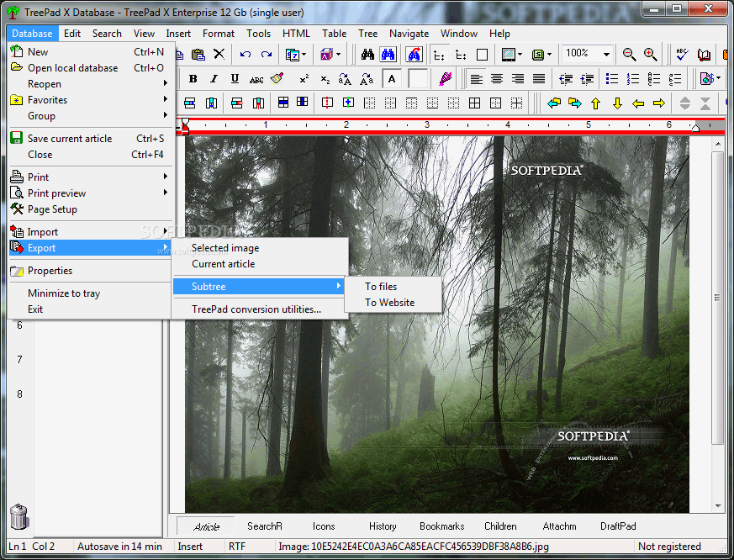Apply superscript formatting
The image size is (734, 560).
coord(304,79)
